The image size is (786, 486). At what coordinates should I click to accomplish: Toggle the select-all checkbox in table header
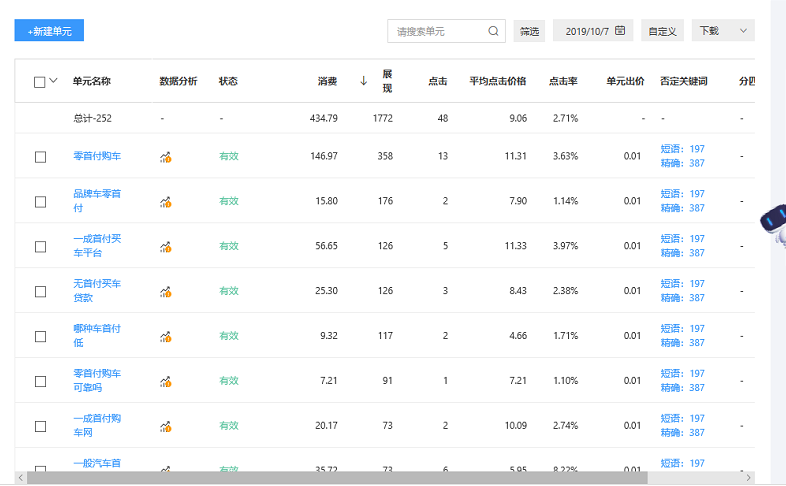[40, 82]
